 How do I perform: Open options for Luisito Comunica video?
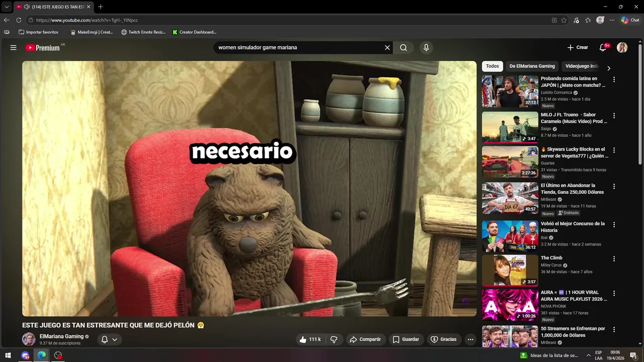click(614, 79)
